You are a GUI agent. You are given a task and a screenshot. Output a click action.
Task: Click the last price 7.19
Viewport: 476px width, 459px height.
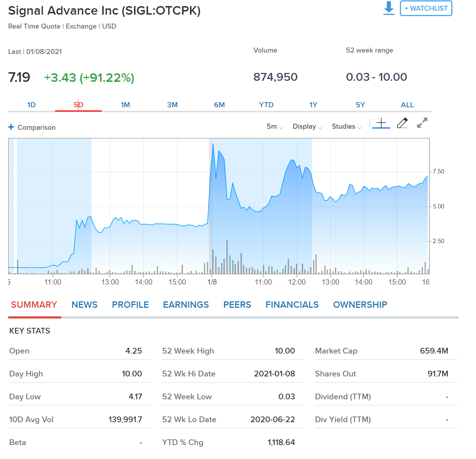click(x=19, y=77)
